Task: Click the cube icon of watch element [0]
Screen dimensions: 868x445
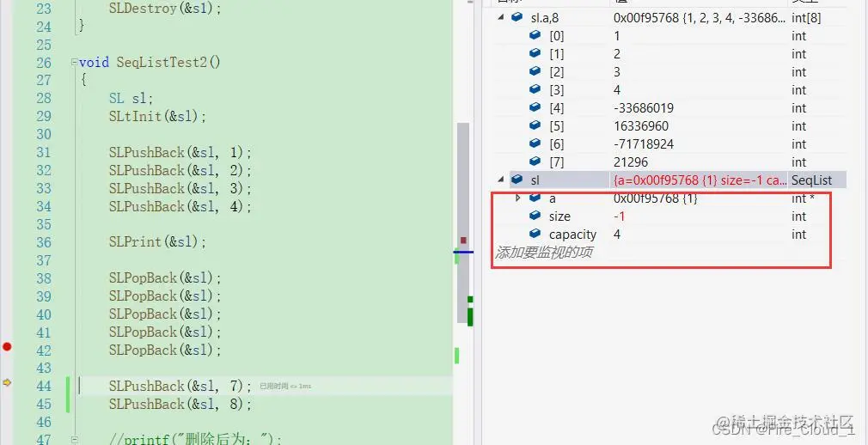Action: tap(535, 35)
